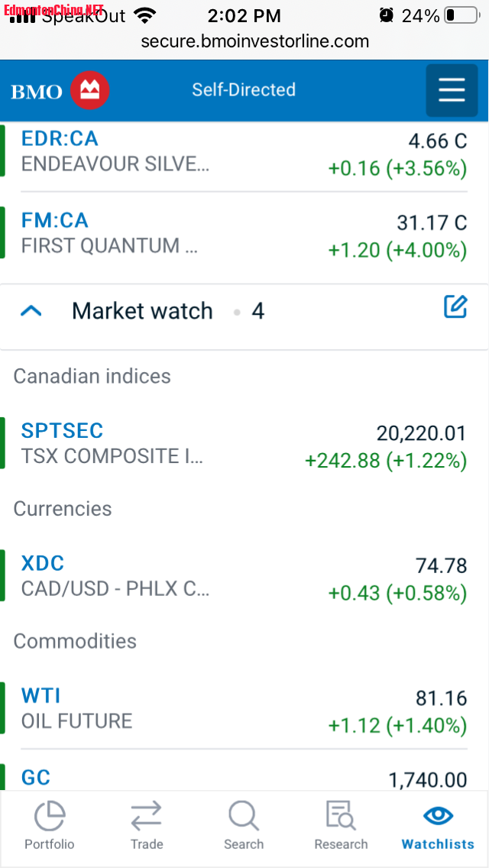Click the BMO logo
This screenshot has height=868, width=489.
[x=60, y=91]
